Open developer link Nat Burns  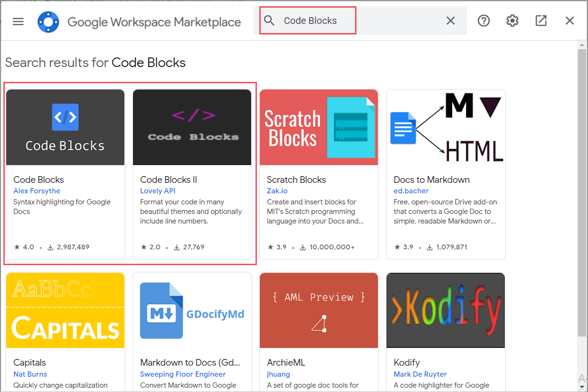tap(30, 374)
